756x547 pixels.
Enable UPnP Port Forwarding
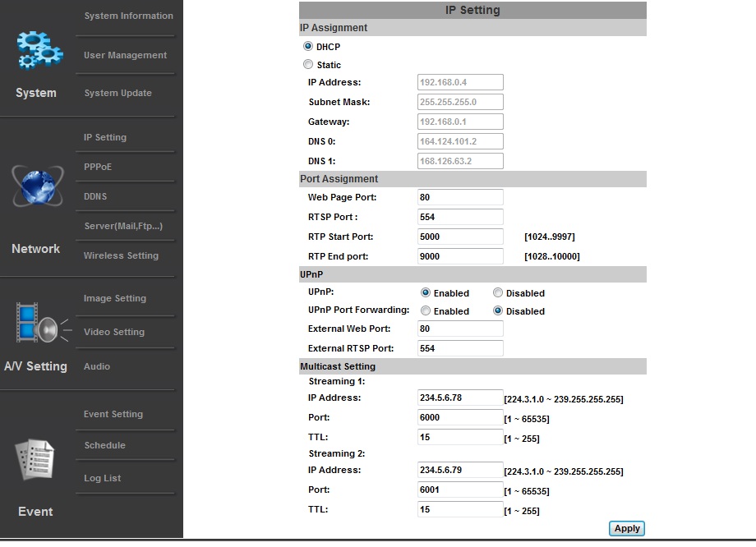tap(426, 311)
